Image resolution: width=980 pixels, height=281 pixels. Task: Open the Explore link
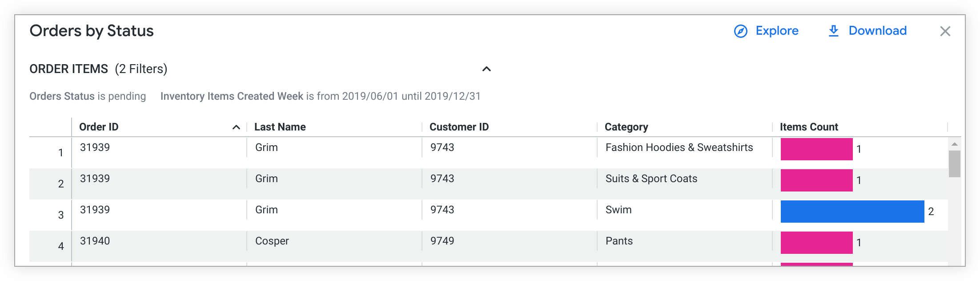(x=777, y=31)
